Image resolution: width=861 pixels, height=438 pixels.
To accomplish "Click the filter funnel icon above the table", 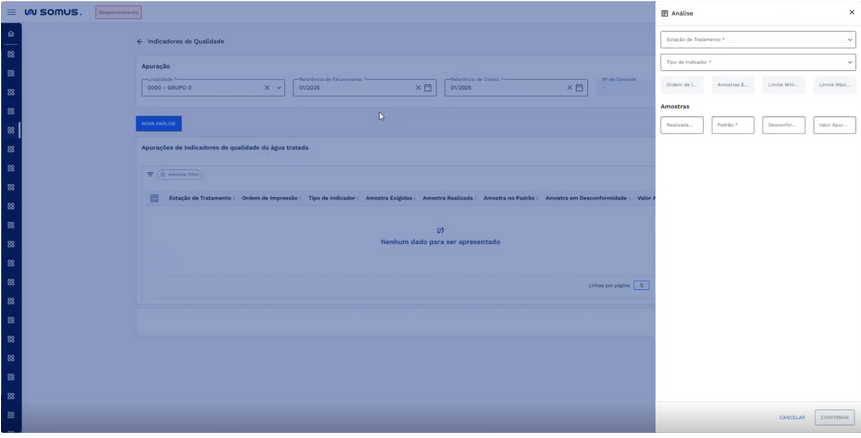I will (151, 174).
